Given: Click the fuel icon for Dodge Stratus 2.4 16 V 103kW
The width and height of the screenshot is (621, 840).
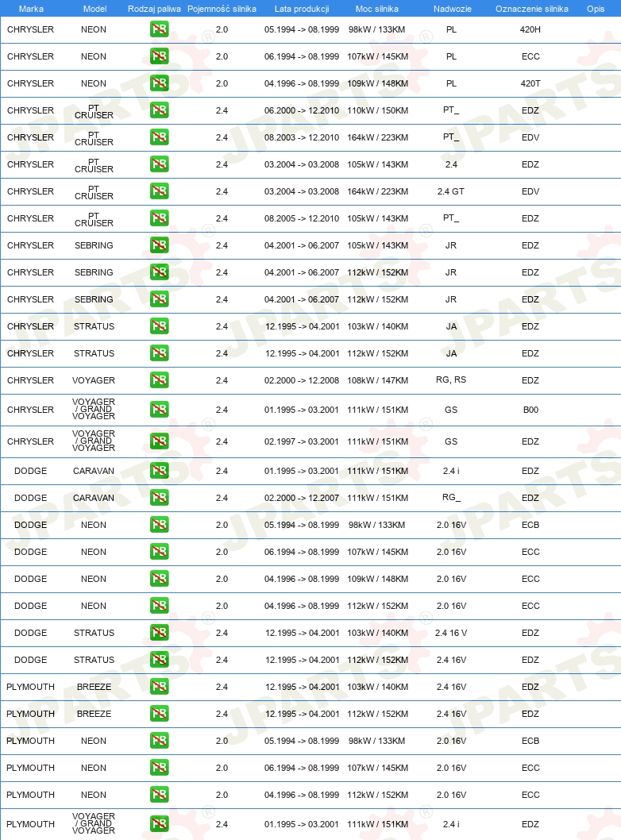Looking at the screenshot, I should tap(159, 633).
